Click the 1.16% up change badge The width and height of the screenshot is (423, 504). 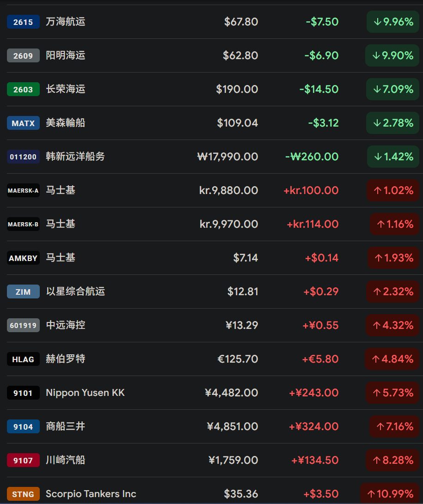pos(395,225)
